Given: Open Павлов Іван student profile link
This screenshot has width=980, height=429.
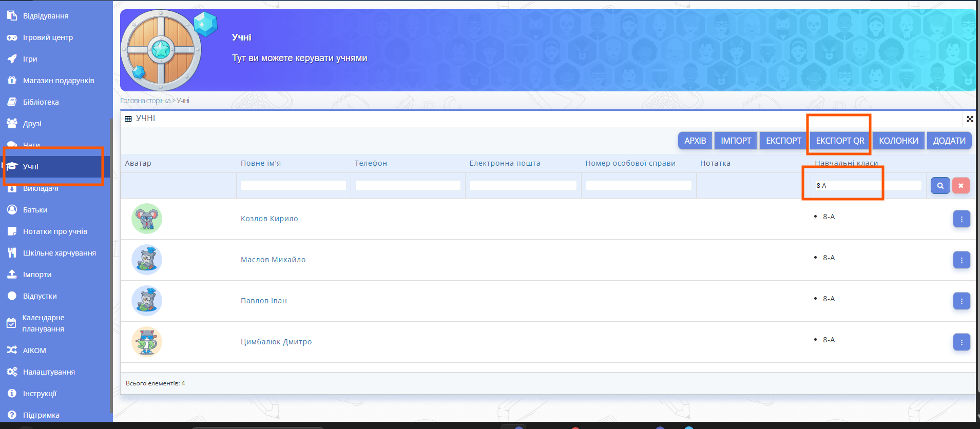Looking at the screenshot, I should click(x=263, y=301).
